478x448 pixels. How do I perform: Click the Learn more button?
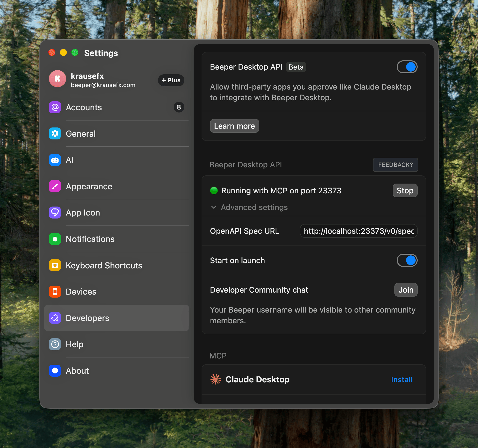[x=235, y=126]
